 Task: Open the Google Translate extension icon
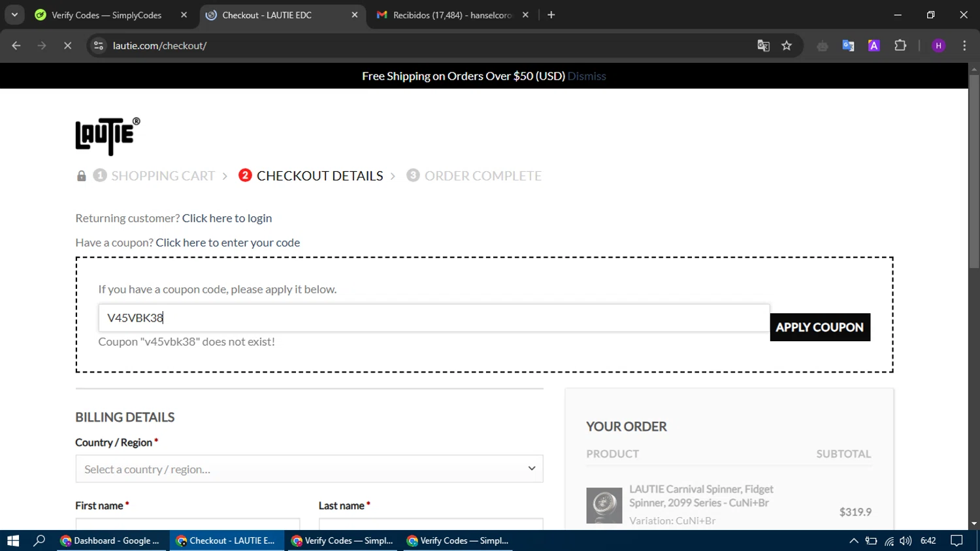pyautogui.click(x=848, y=46)
